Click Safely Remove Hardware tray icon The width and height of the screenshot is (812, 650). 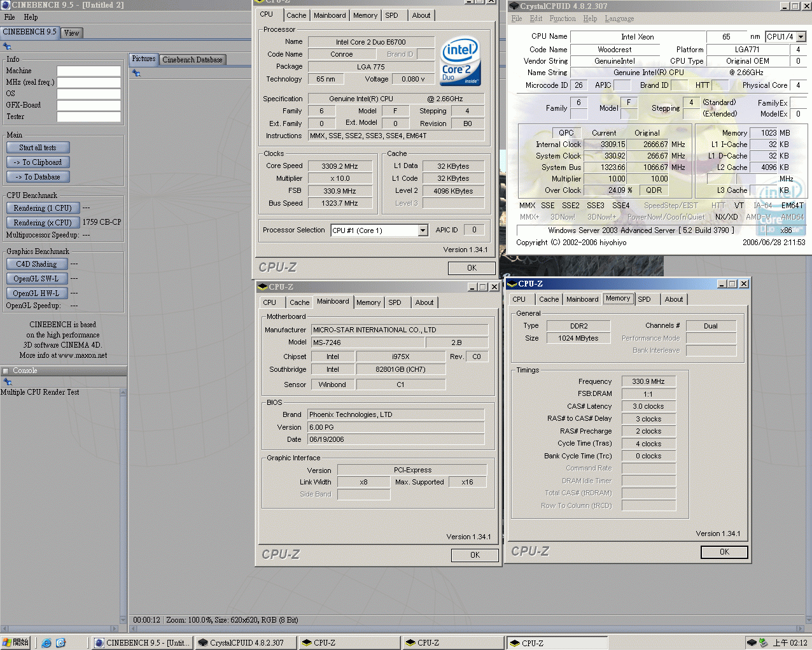[x=763, y=643]
